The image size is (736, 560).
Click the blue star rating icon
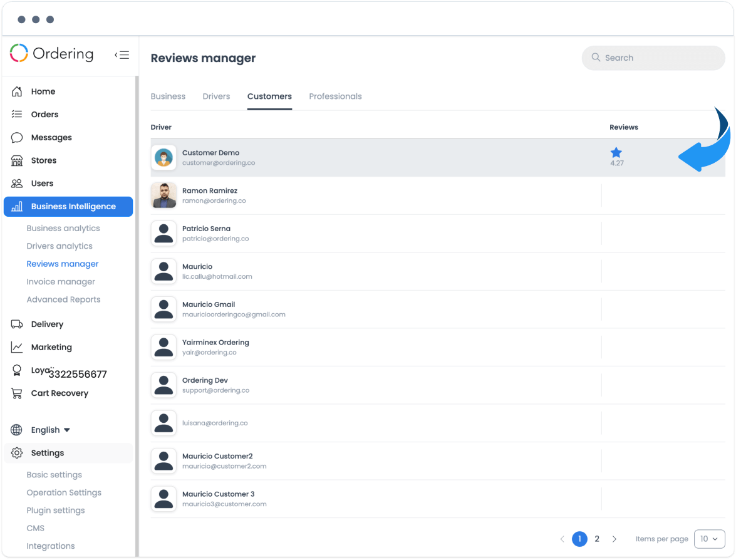coord(616,153)
